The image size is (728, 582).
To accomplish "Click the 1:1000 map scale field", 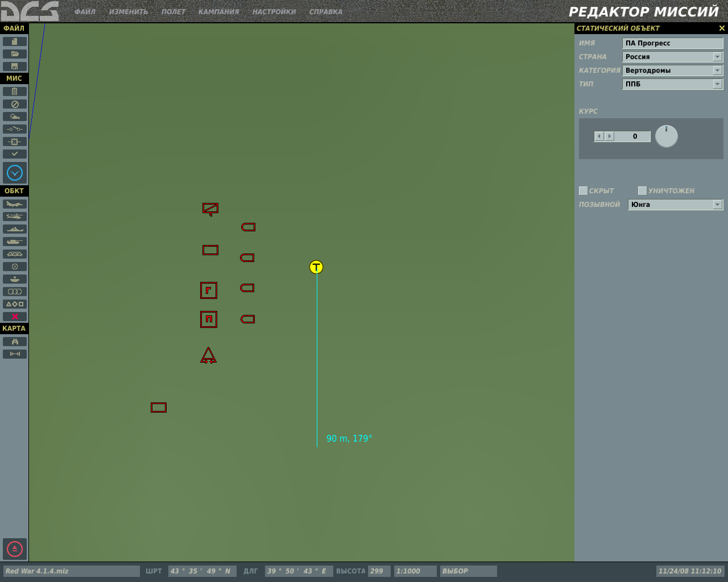I will [x=415, y=571].
